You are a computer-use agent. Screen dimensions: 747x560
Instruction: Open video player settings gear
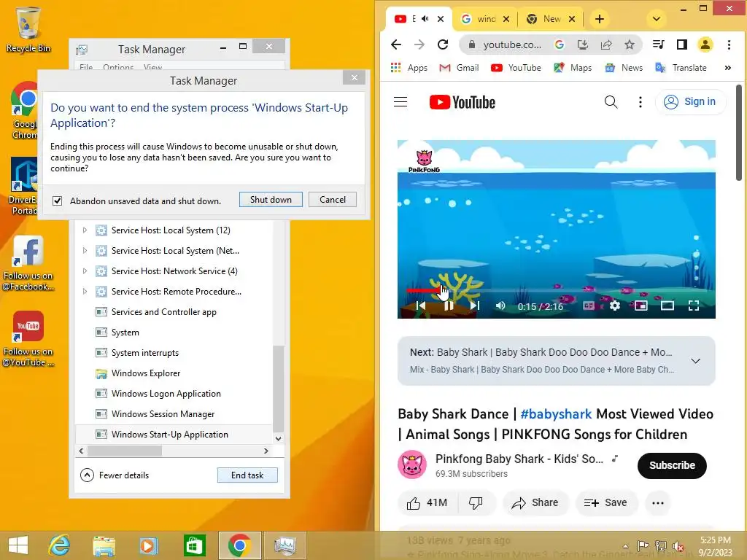point(615,306)
